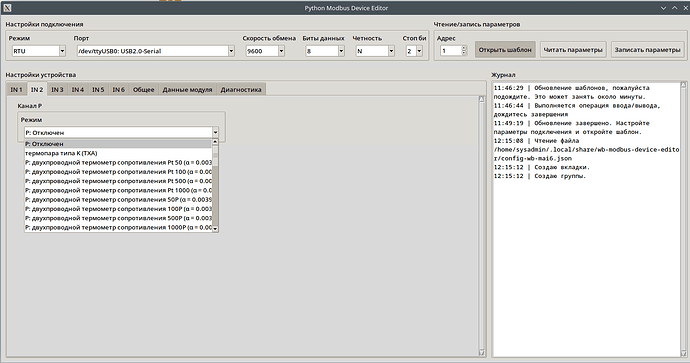Click the Читать параметры button
The height and width of the screenshot is (363, 690).
[x=573, y=50]
